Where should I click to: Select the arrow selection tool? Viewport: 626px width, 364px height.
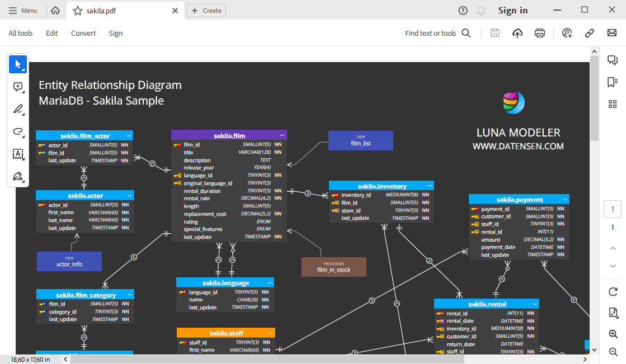pos(18,64)
